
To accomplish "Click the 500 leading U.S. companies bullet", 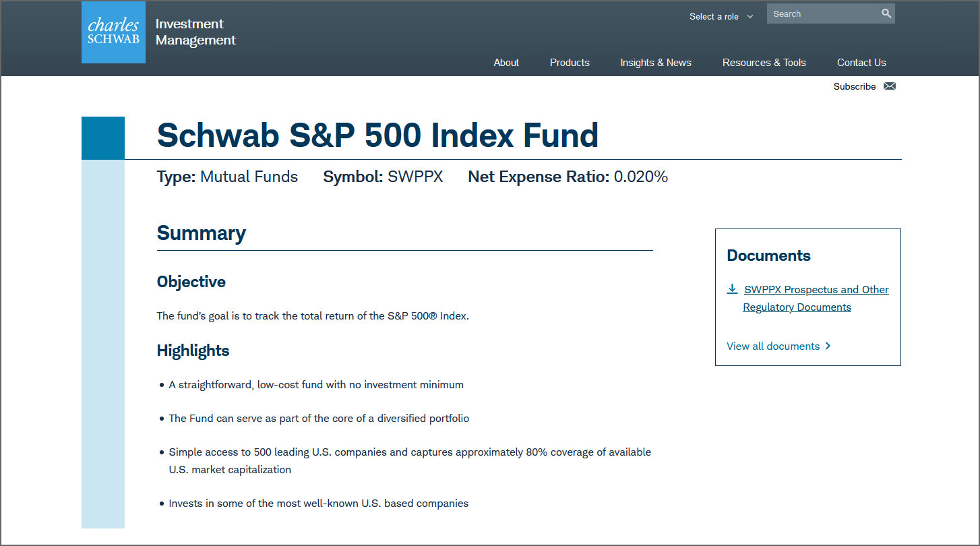I will (x=410, y=461).
